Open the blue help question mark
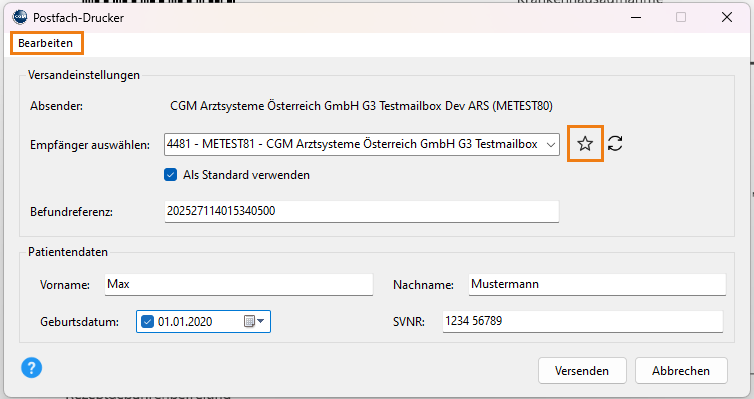This screenshot has height=399, width=754. (32, 368)
